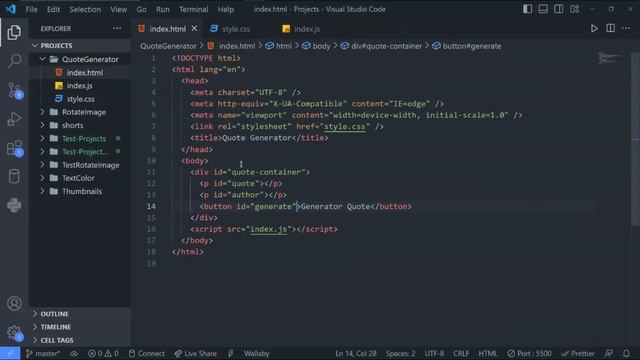The image size is (640, 360).
Task: Switch to the style.css tab
Action: pos(236,29)
